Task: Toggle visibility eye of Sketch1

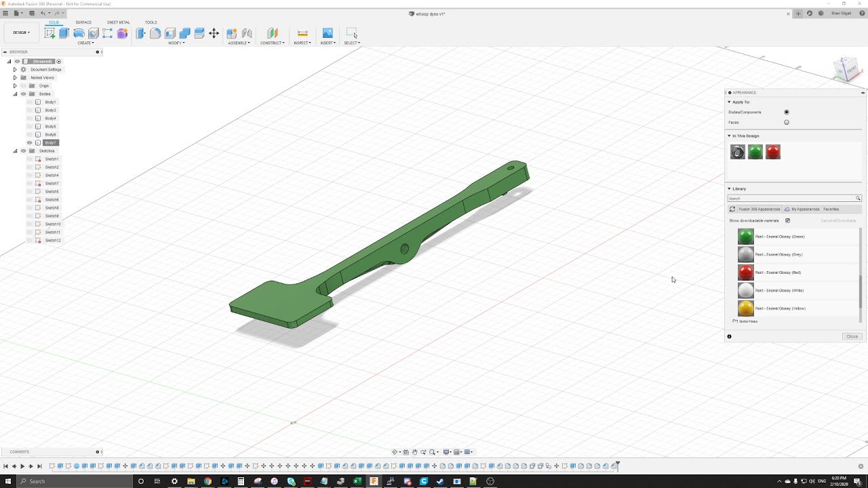Action: coord(30,159)
